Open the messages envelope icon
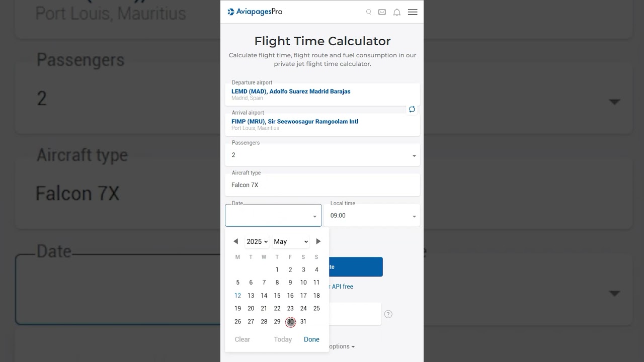Screen dimensions: 644x362 click(x=382, y=12)
